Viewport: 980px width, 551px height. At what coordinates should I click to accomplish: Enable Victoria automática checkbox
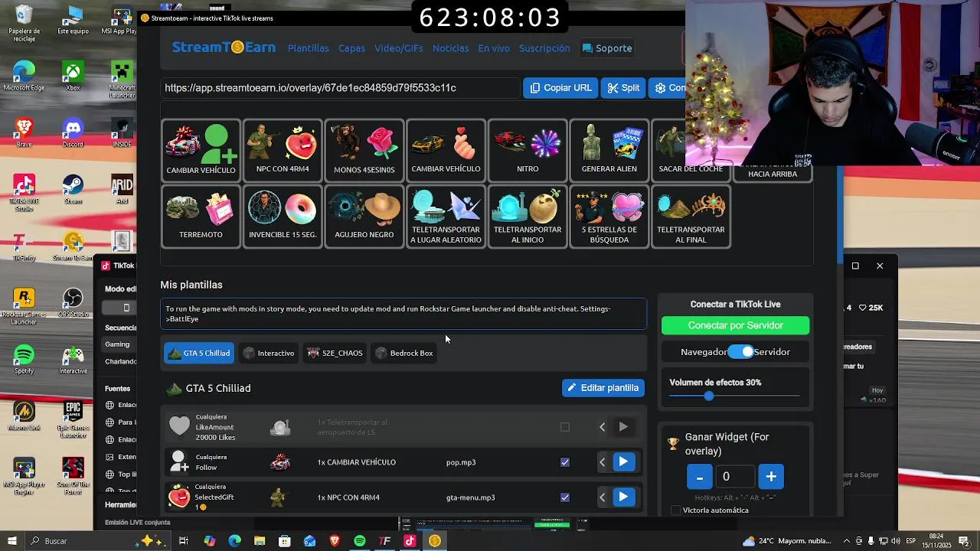tap(675, 510)
